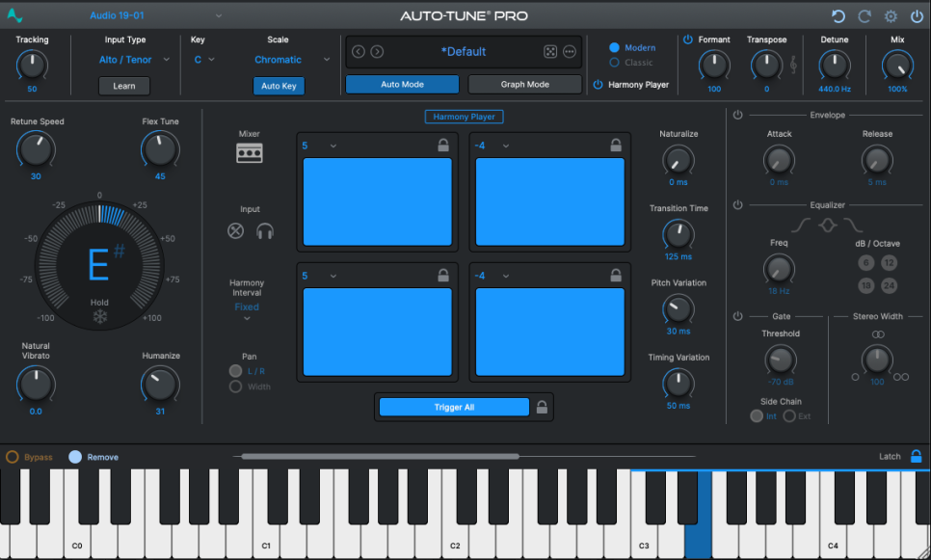Toggle the Latch lock icon
This screenshot has height=560, width=931.
[x=917, y=456]
